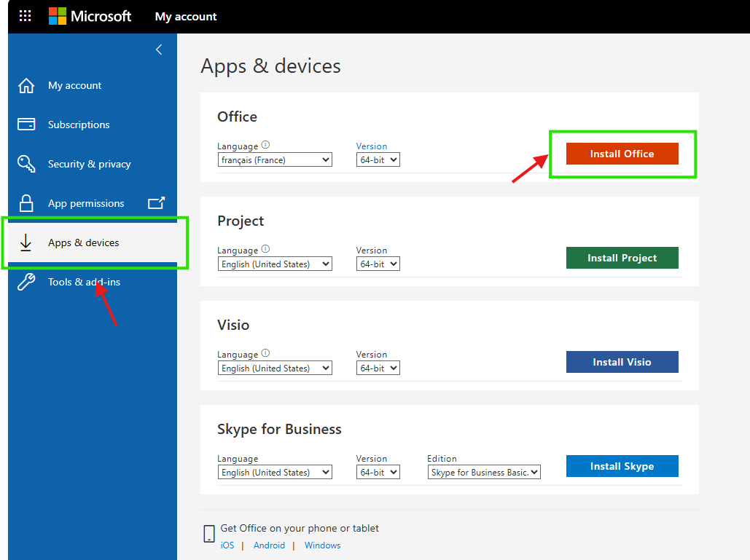Click the Install Visio button

point(622,362)
